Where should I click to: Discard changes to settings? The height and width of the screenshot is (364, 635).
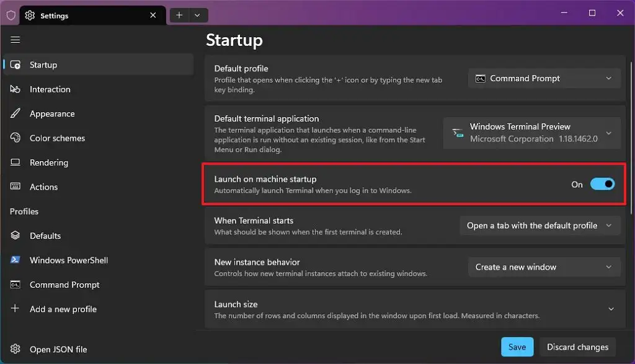[577, 347]
